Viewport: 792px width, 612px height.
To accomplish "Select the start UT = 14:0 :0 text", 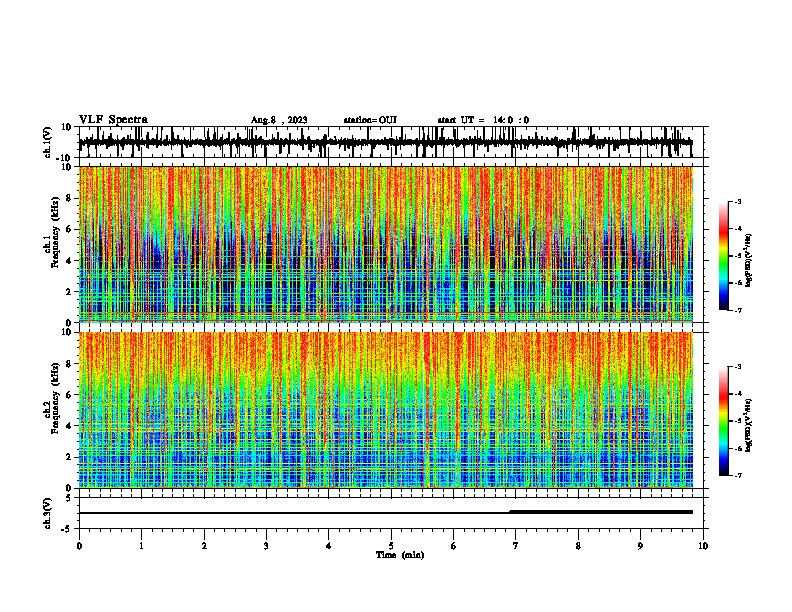I will click(x=483, y=120).
